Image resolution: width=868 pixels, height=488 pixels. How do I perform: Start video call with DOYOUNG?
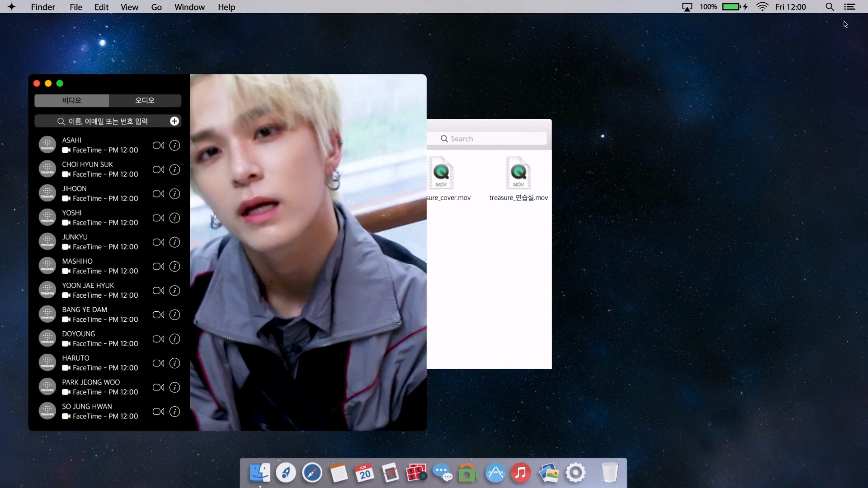click(158, 339)
